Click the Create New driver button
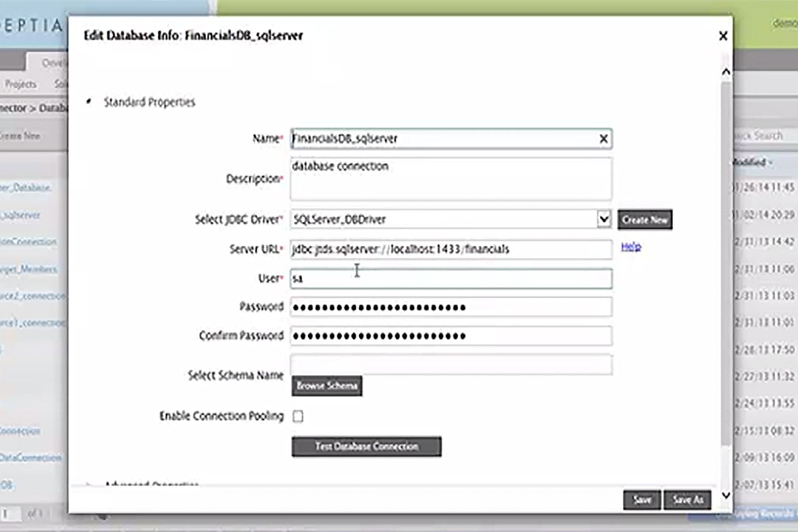This screenshot has width=798, height=532. pos(645,220)
